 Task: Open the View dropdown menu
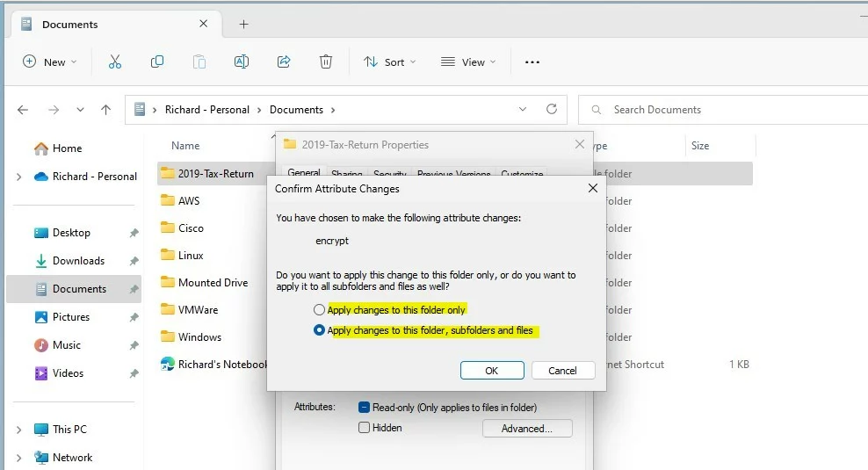tap(468, 62)
